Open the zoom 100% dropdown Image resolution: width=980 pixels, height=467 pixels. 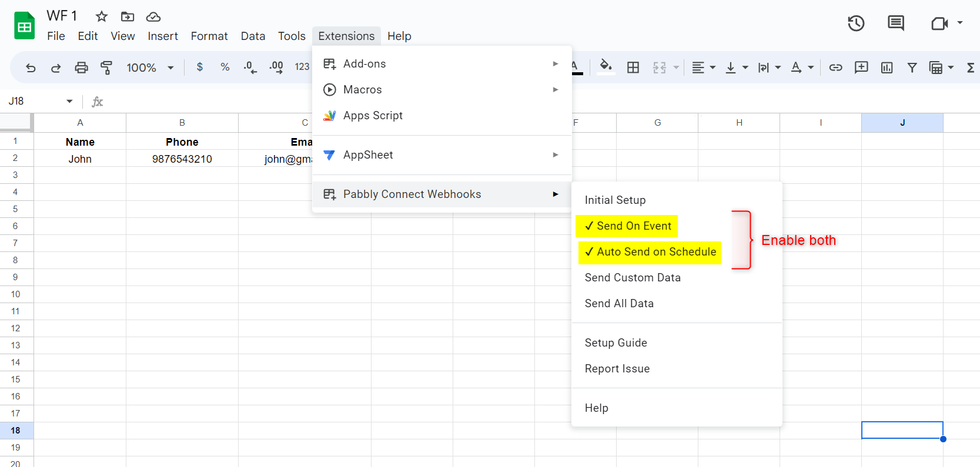click(x=150, y=68)
